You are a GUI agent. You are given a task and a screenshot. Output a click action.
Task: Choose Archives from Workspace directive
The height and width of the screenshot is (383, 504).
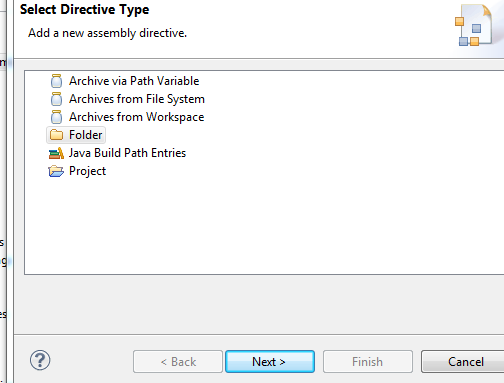(x=136, y=117)
